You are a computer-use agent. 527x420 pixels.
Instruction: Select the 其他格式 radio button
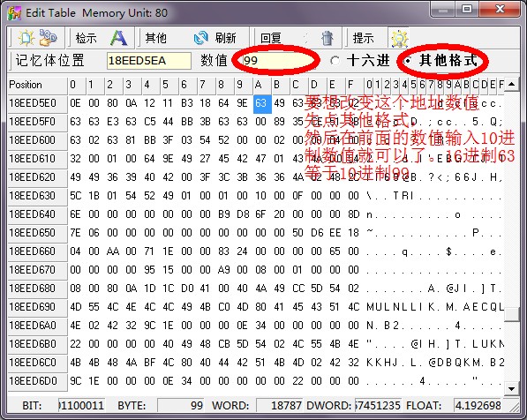(408, 61)
